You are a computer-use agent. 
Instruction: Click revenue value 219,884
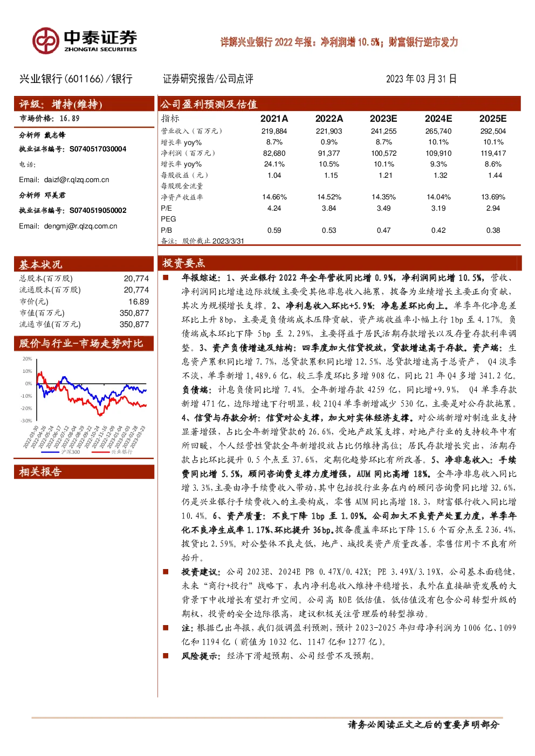274,131
